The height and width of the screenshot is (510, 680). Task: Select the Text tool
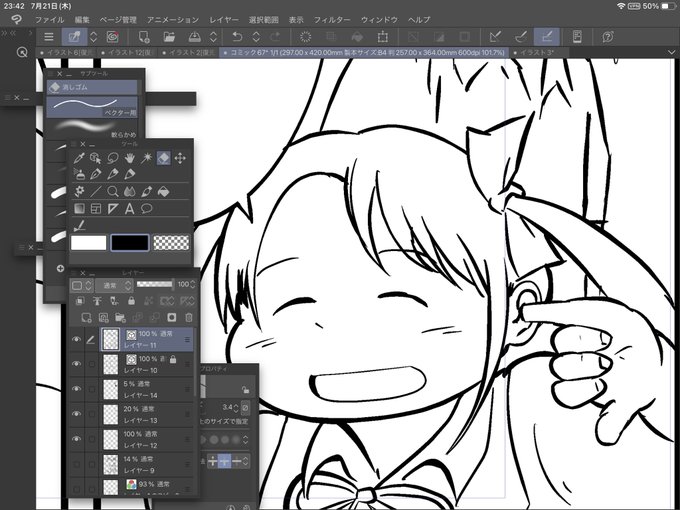(x=130, y=209)
